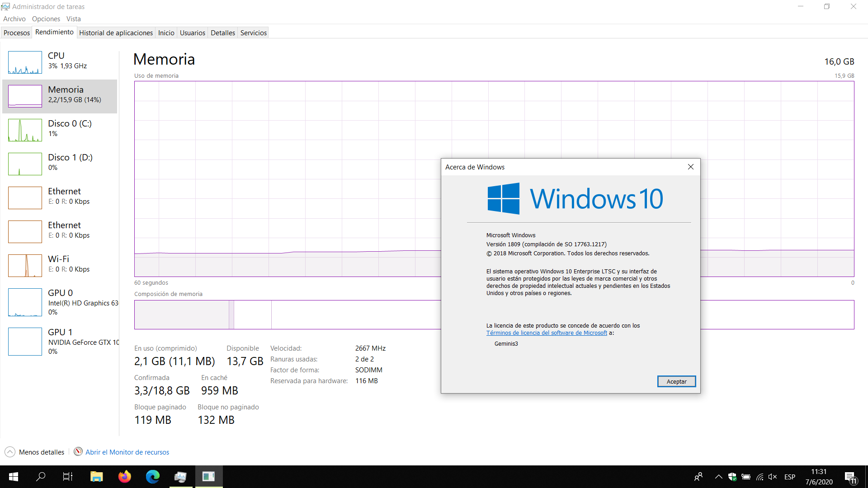This screenshot has width=868, height=488.
Task: Switch to the Servicios tab
Action: (x=253, y=33)
